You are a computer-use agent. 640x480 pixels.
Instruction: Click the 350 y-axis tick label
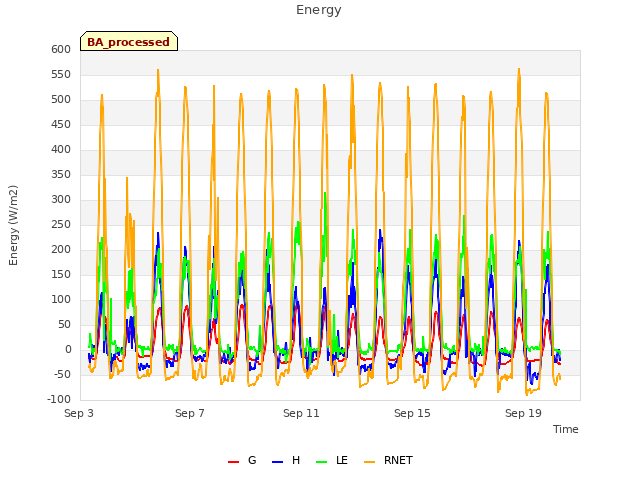point(61,175)
